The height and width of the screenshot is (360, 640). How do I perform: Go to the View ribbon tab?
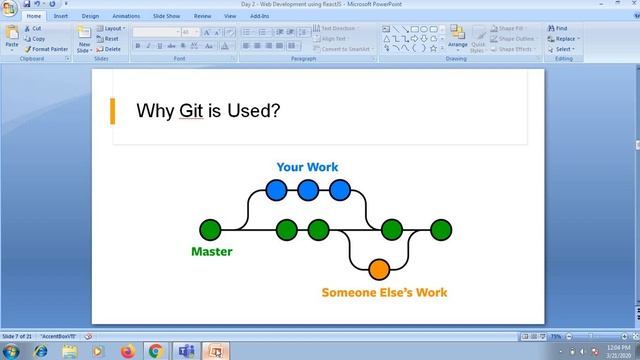coord(230,16)
